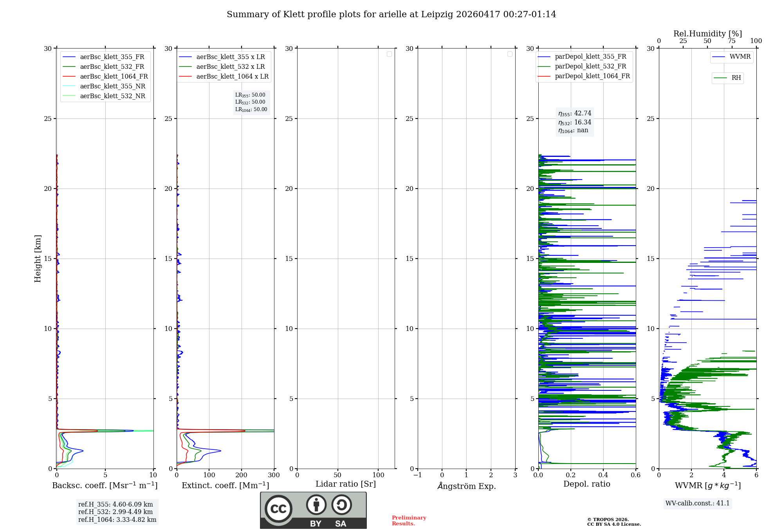Screen dimensions: 783x532
Task: Click the 'Depol. ratio' axis label
Action: [587, 484]
